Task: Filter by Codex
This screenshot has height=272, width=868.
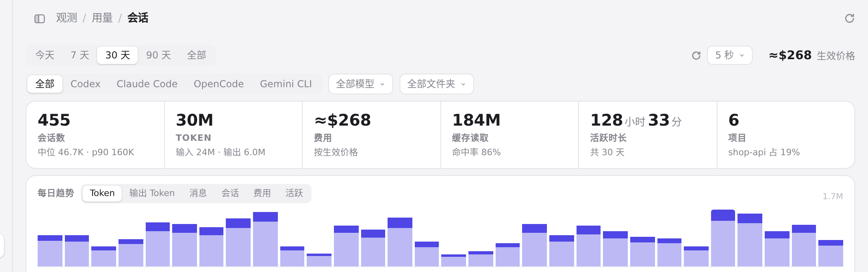Action: pos(85,84)
